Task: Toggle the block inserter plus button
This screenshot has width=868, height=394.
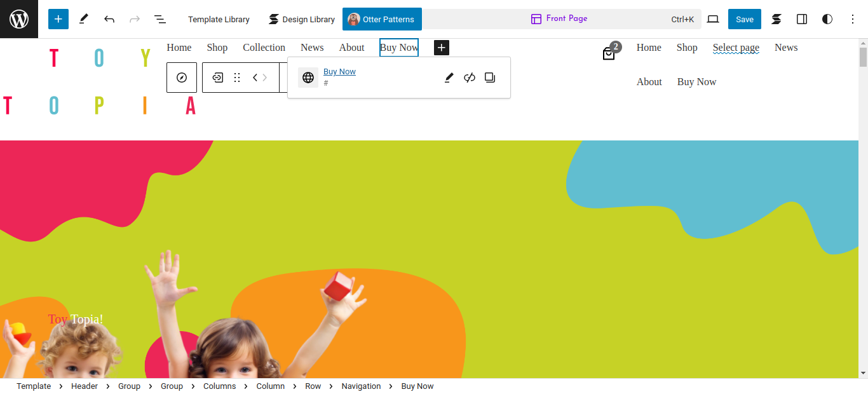Action: 58,19
